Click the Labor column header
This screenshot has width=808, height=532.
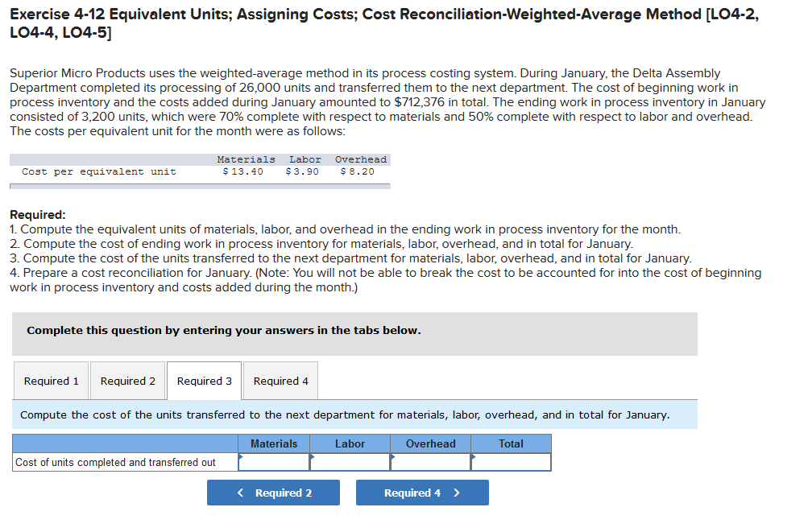[x=350, y=443]
